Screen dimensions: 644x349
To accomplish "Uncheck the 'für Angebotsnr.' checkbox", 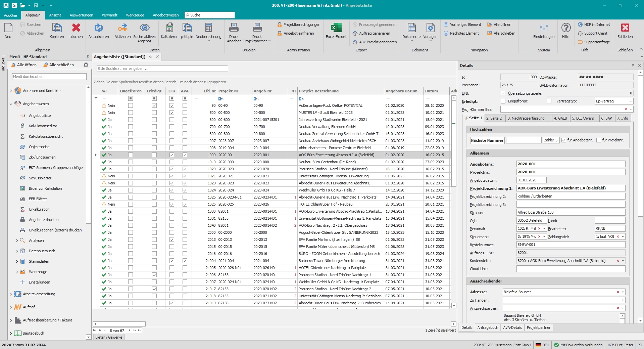I will pos(564,140).
